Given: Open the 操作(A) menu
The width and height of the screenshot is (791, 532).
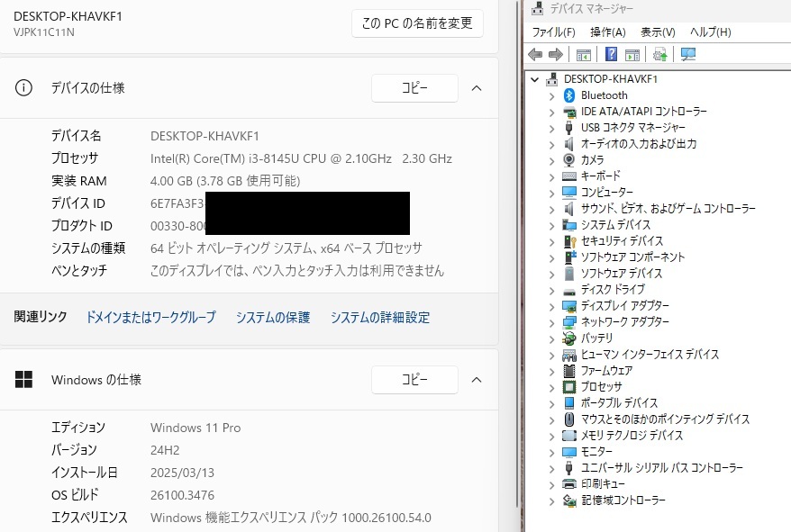Looking at the screenshot, I should (608, 32).
